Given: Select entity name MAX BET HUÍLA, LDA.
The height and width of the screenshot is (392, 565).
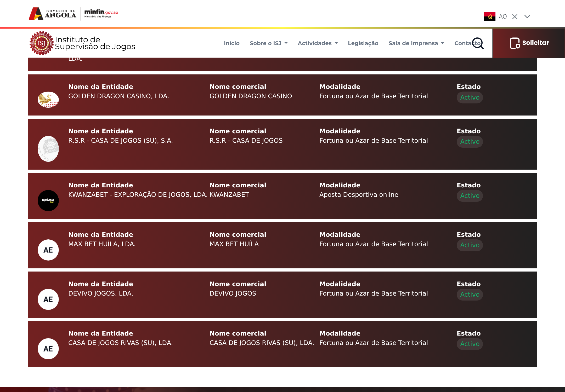Looking at the screenshot, I should (102, 244).
